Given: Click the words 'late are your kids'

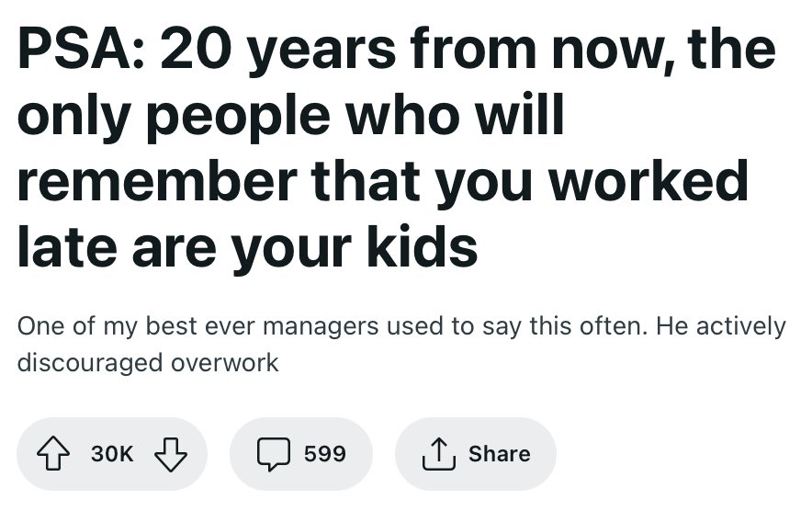Looking at the screenshot, I should pyautogui.click(x=247, y=247).
